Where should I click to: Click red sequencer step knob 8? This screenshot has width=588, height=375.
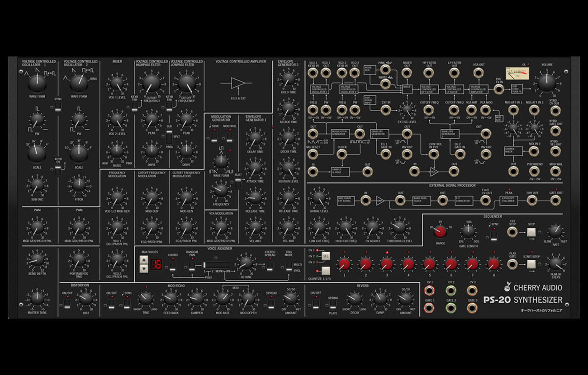coord(493,264)
